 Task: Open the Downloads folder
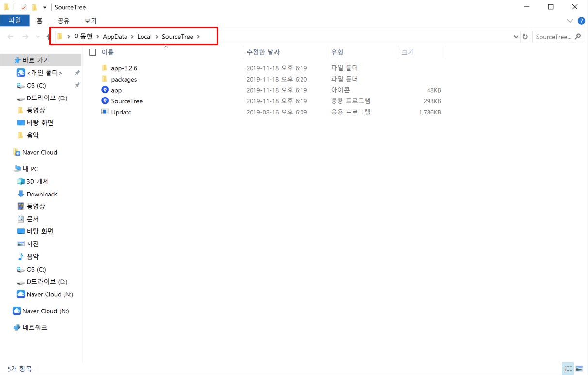[42, 194]
